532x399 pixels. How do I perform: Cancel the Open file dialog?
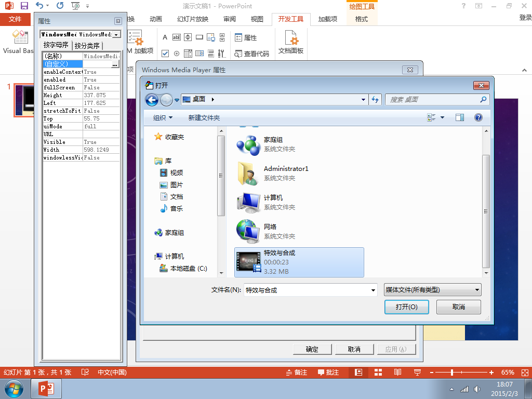click(458, 307)
